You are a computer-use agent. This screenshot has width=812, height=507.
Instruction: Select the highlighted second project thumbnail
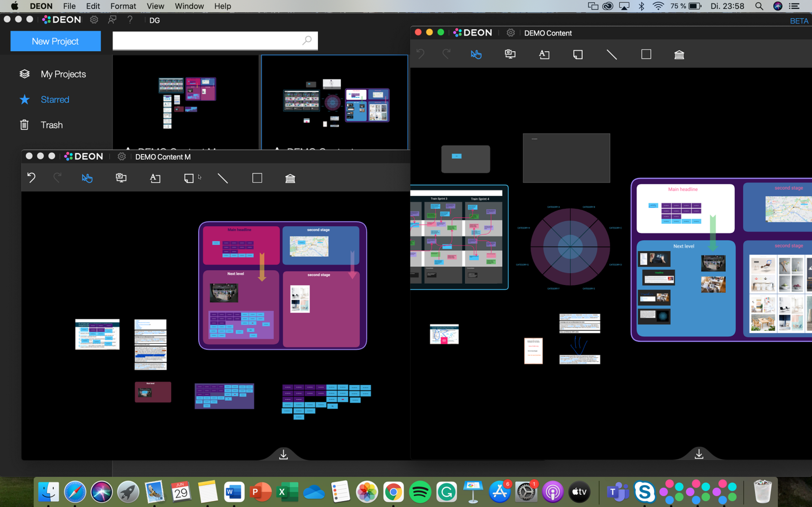pos(334,102)
